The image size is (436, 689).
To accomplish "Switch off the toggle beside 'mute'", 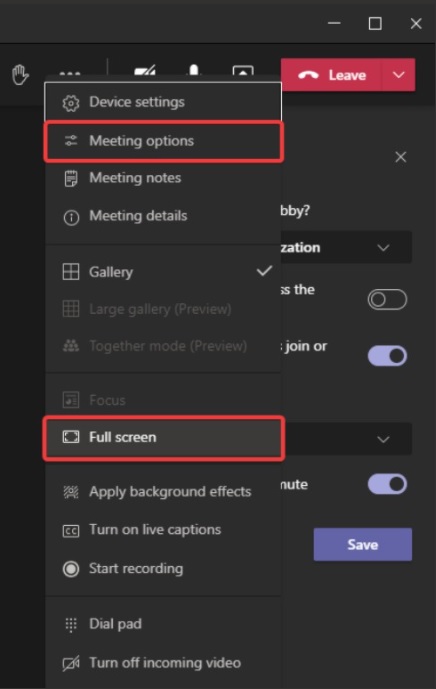I will pyautogui.click(x=387, y=484).
